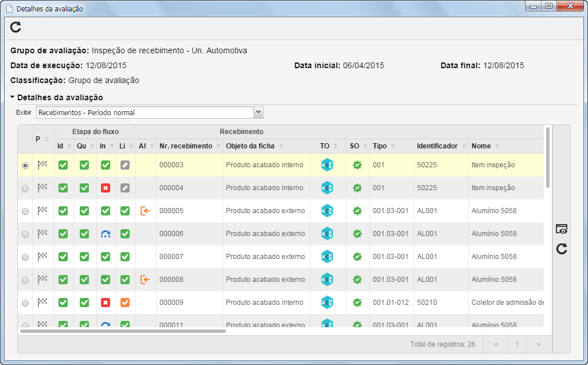This screenshot has width=588, height=365.
Task: Click the view record icon beside the table
Action: pyautogui.click(x=562, y=229)
